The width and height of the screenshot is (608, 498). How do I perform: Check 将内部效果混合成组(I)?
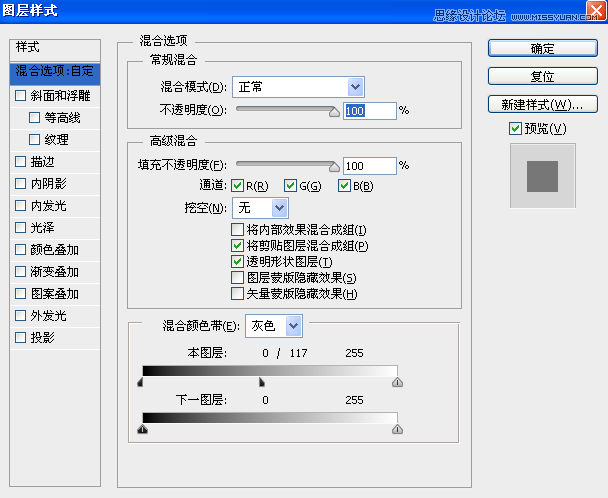237,230
